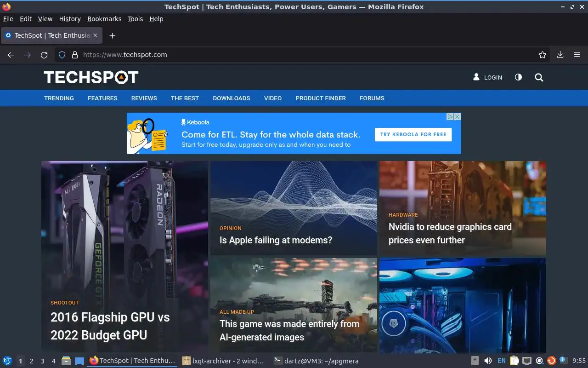This screenshot has width=588, height=368.
Task: Click the Firefox back arrow button
Action: point(11,55)
